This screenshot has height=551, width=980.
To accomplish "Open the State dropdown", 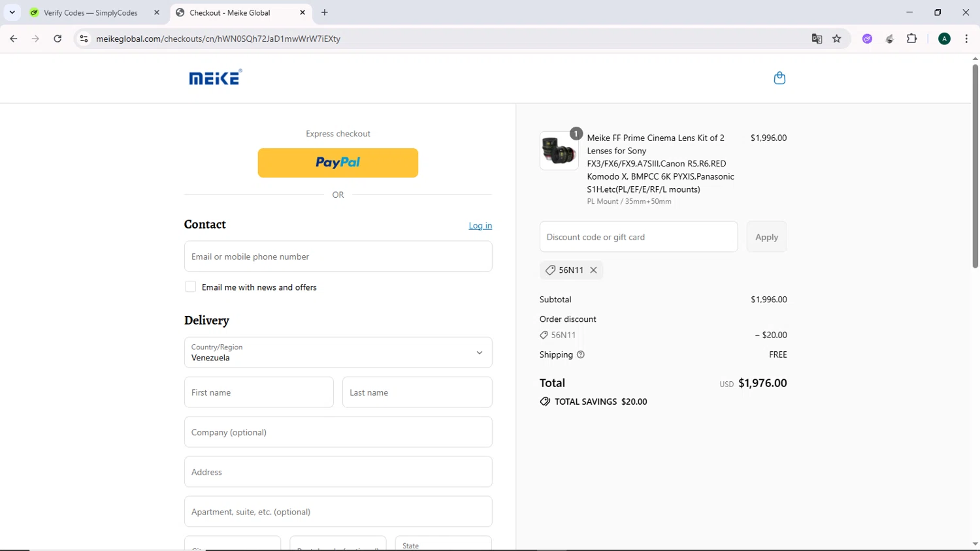I will (x=443, y=543).
